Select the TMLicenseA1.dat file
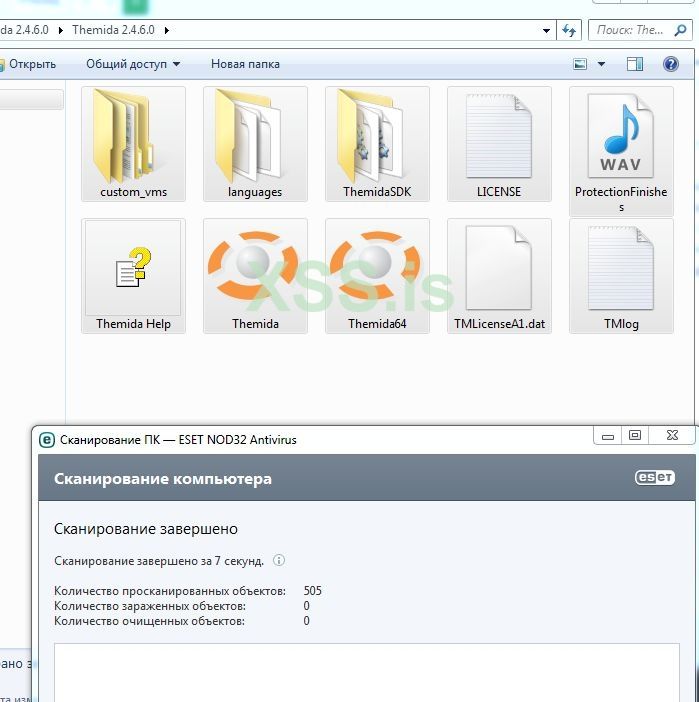 point(499,276)
